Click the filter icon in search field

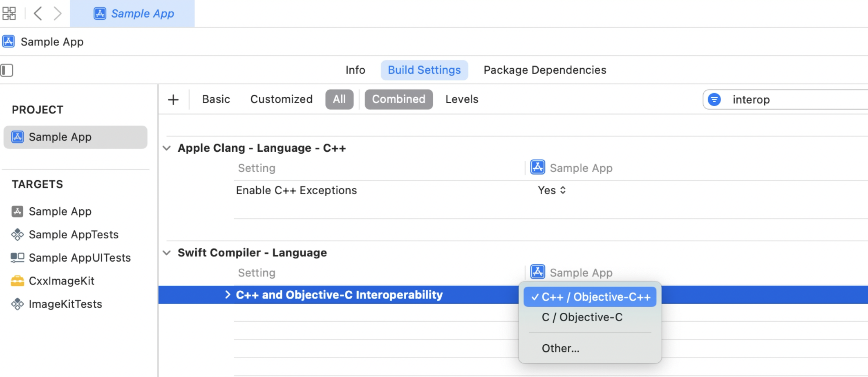(x=714, y=99)
